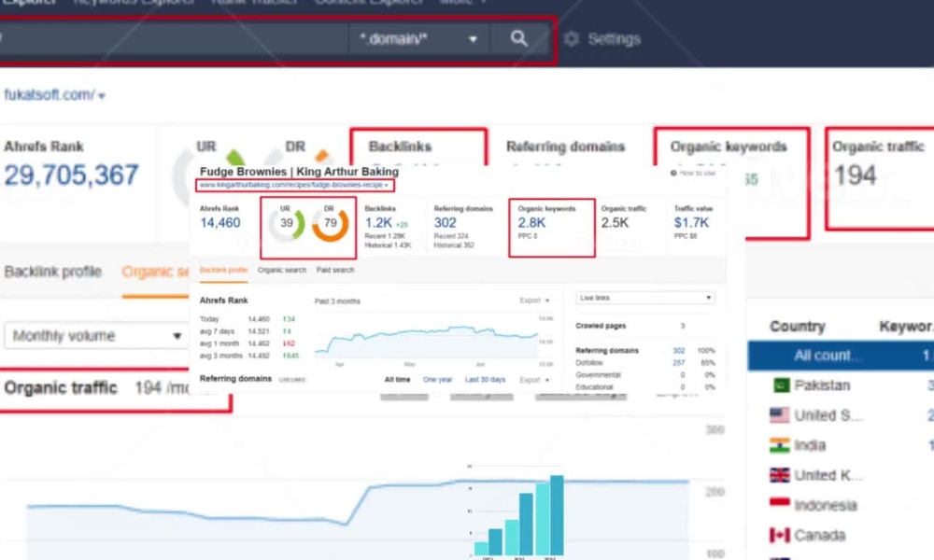Click the Ahrefs Rank value 29,705,367
Image resolution: width=934 pixels, height=560 pixels.
tap(71, 175)
